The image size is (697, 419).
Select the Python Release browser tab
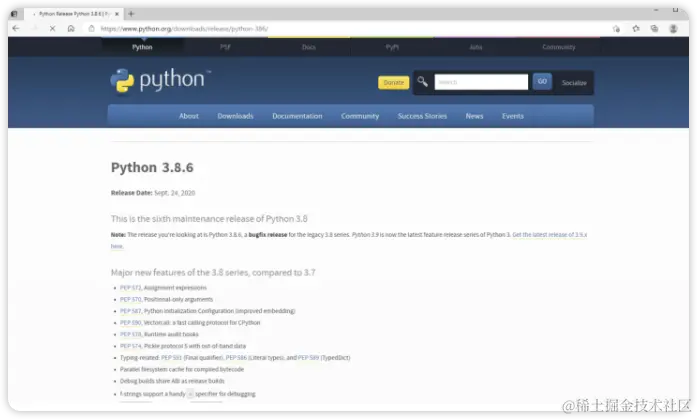[x=73, y=14]
